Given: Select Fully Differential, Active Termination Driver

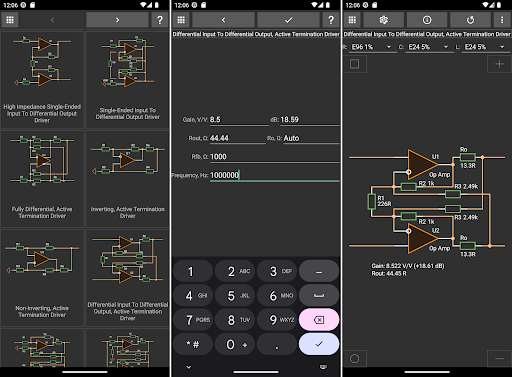Looking at the screenshot, I should pos(42,179).
